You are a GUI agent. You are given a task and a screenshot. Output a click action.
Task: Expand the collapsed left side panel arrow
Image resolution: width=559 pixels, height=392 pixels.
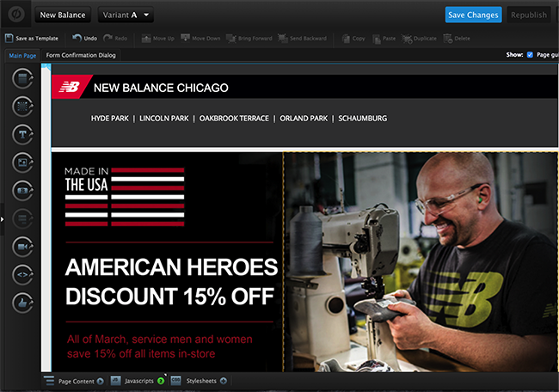coord(2,219)
